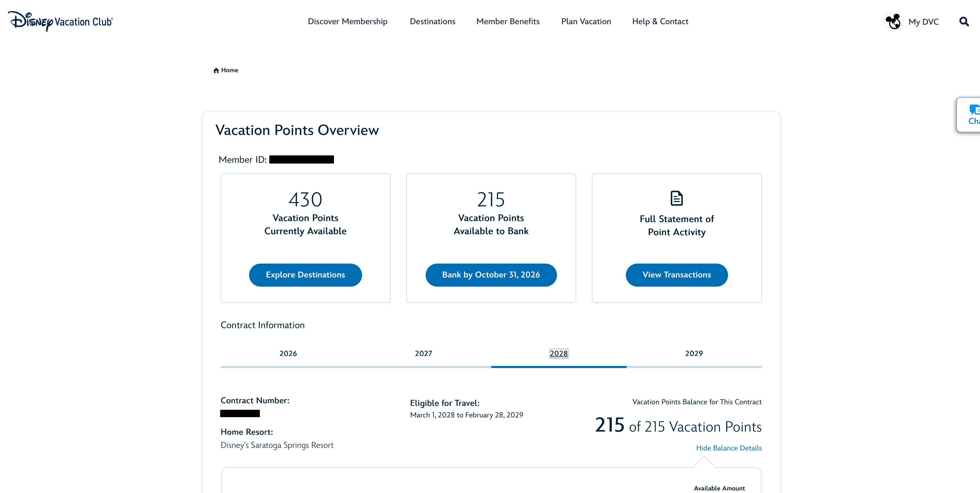Open Member Benefits menu
This screenshot has height=493, width=980.
pos(508,22)
